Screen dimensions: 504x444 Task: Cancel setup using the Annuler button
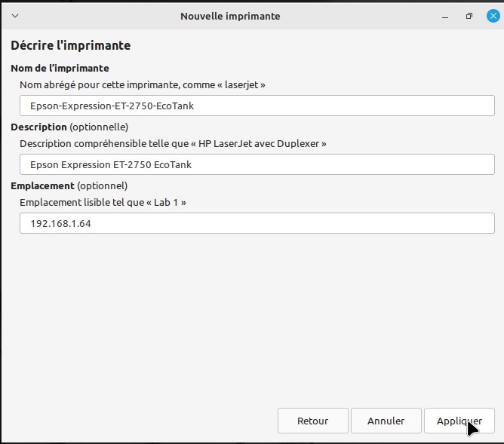pos(386,421)
